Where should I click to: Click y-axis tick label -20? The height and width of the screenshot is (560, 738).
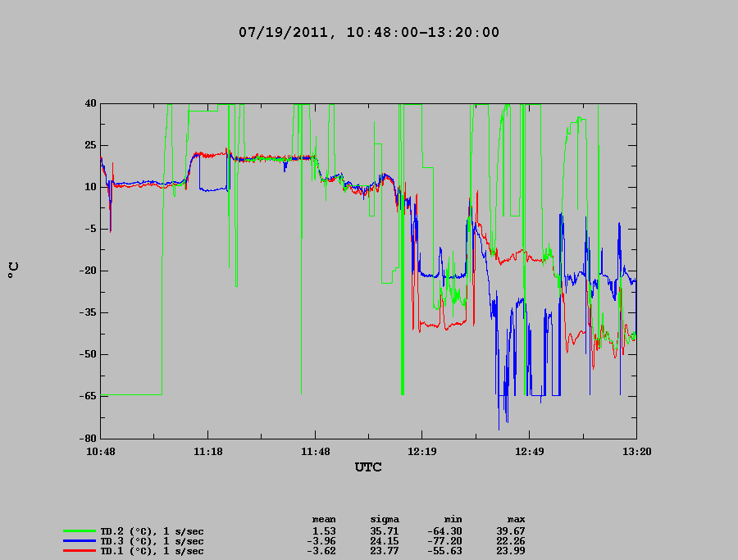[88, 271]
